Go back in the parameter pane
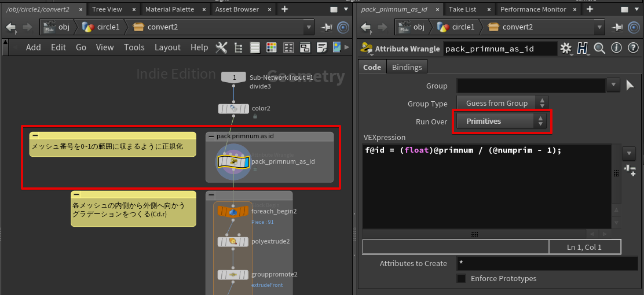The image size is (644, 295). pos(365,28)
